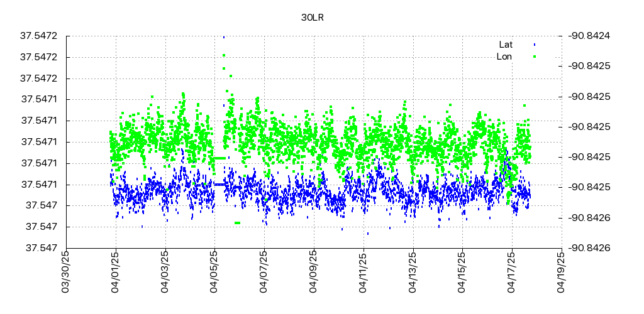The image size is (644, 314).
Task: Click the 04/07/25 x-axis date label
Action: click(x=264, y=272)
